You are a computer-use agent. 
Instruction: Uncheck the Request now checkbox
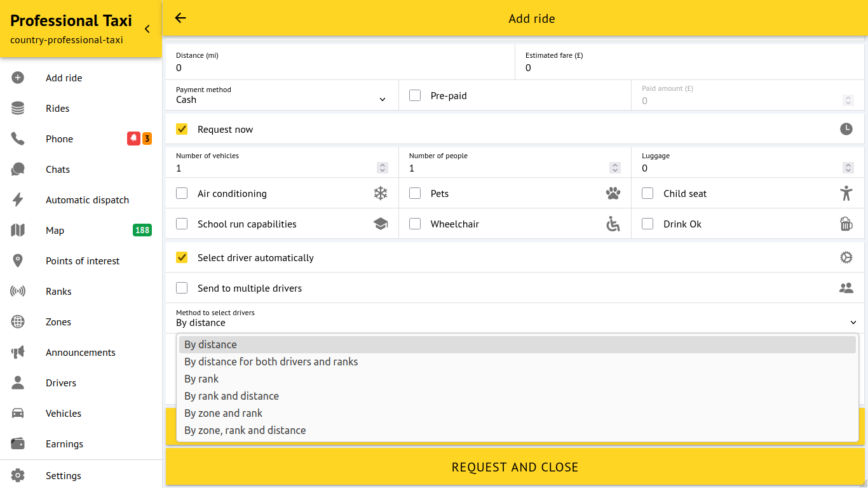[182, 129]
